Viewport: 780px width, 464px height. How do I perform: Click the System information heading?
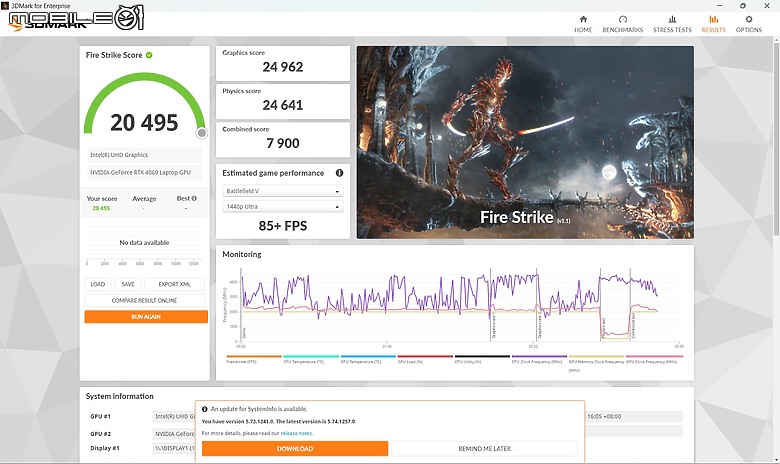point(119,396)
